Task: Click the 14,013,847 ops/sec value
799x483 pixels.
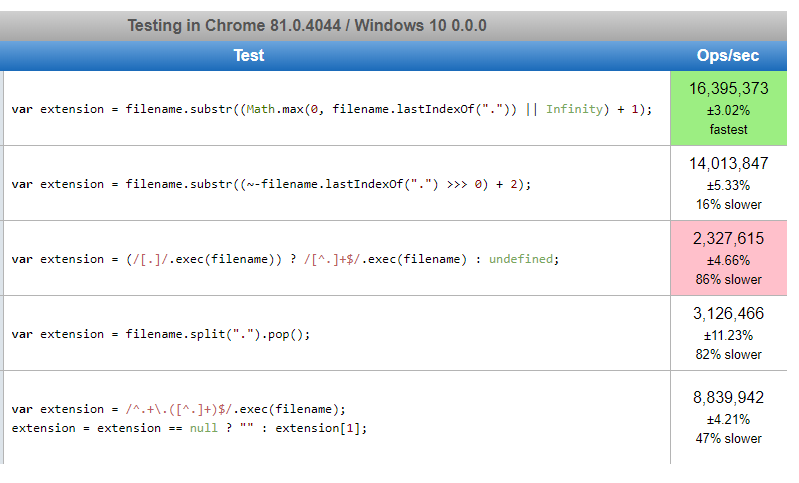Action: 728,164
